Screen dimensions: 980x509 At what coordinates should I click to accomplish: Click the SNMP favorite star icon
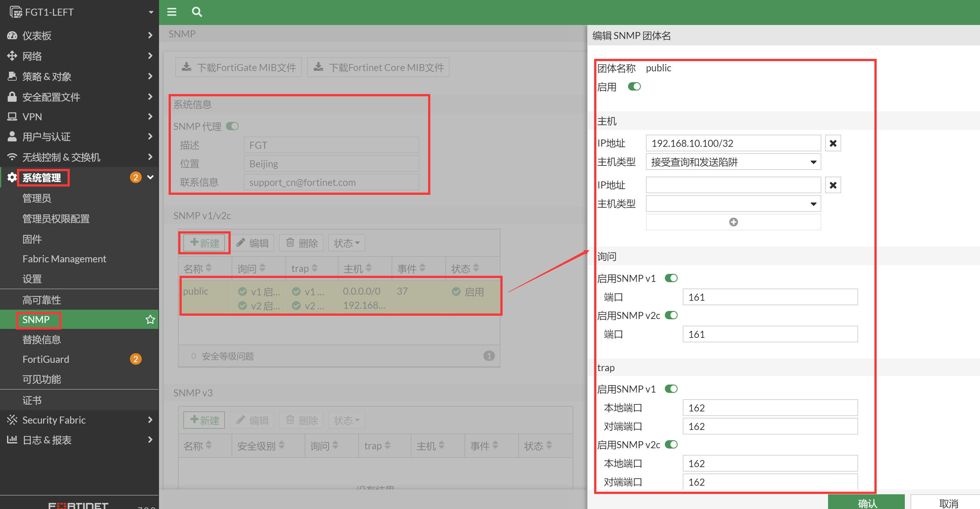pos(150,319)
